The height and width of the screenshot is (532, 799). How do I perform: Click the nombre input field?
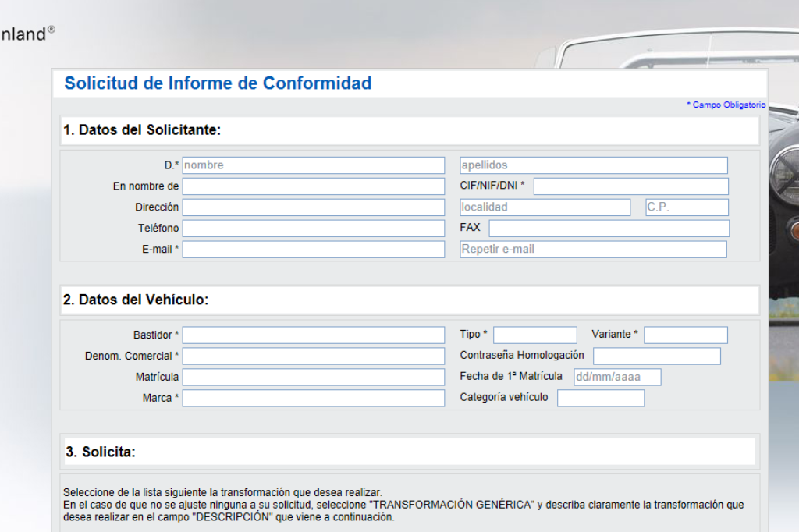313,165
